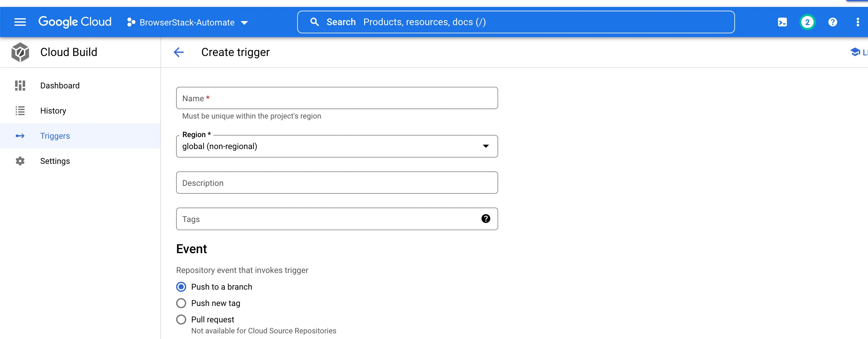Go to History in the sidebar

coord(53,111)
